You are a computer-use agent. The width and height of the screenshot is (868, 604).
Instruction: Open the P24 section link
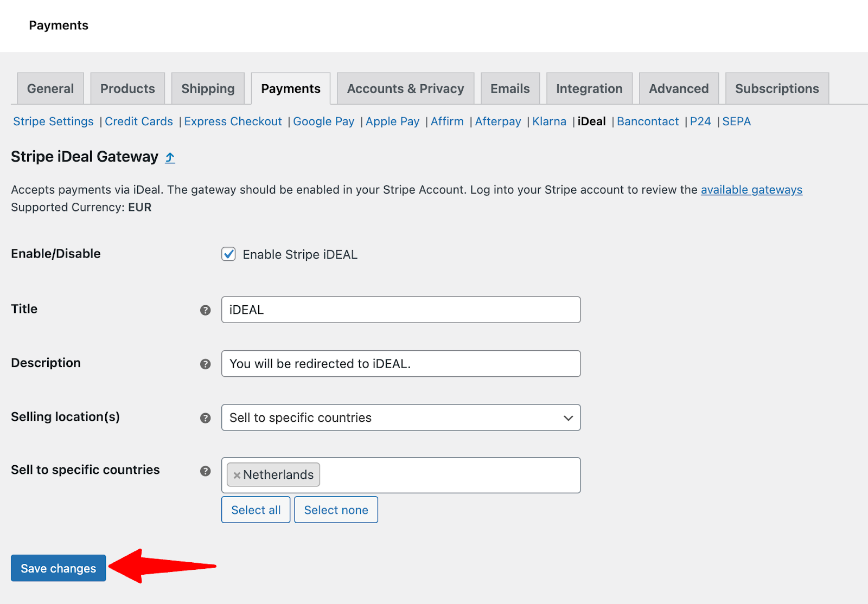[x=700, y=121]
